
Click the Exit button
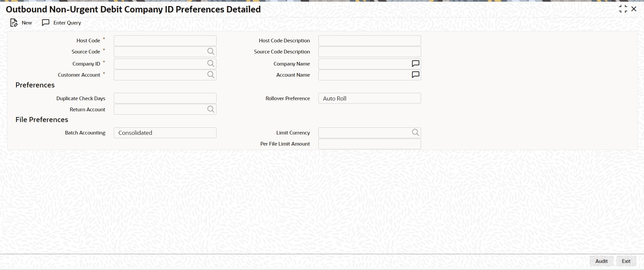626,261
